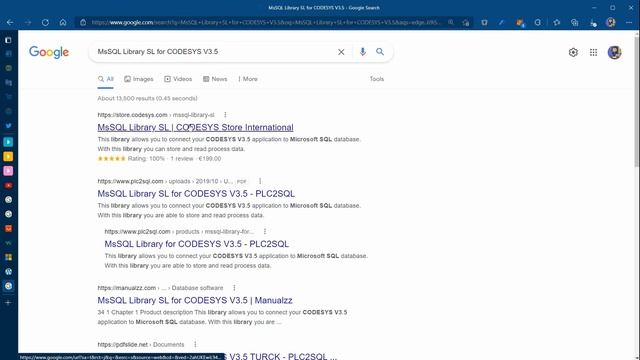The image size is (640, 360).
Task: Submit search with the magnifier icon
Action: point(380,52)
